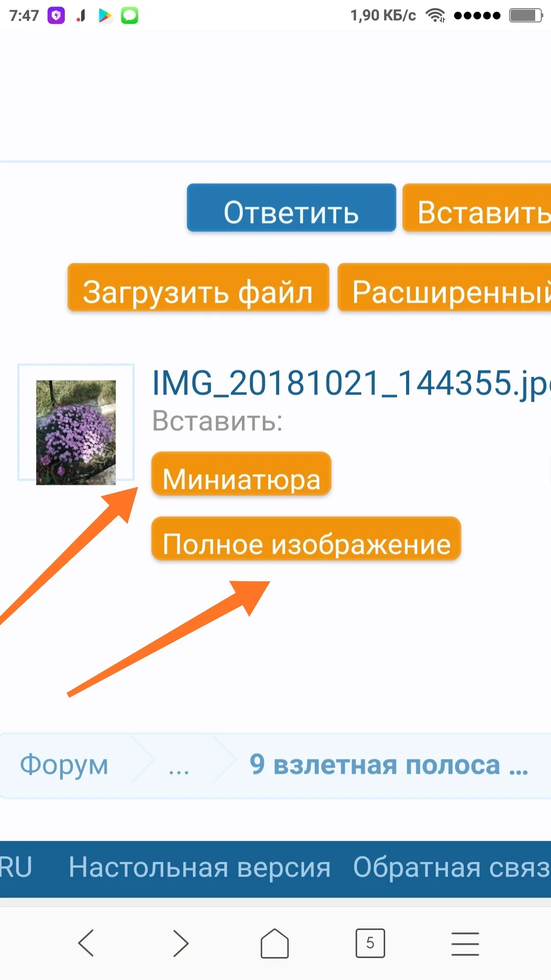
Task: Click the orange Вставить button
Action: coord(477,208)
